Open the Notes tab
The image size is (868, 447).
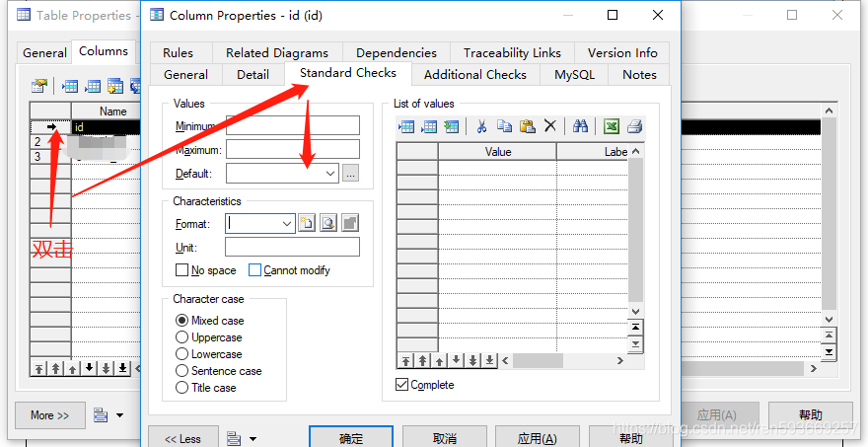click(639, 75)
